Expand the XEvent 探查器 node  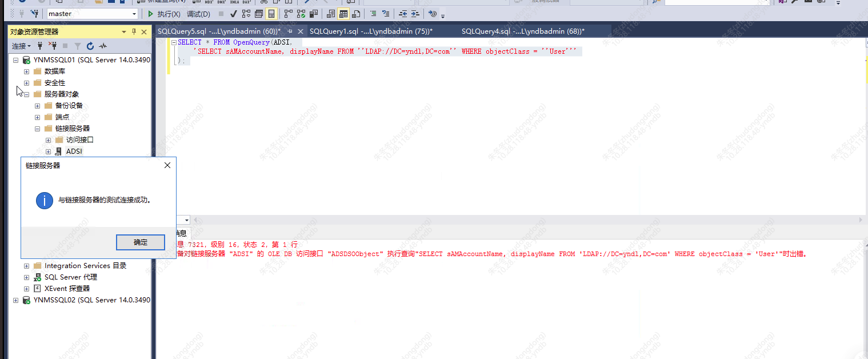pos(26,289)
